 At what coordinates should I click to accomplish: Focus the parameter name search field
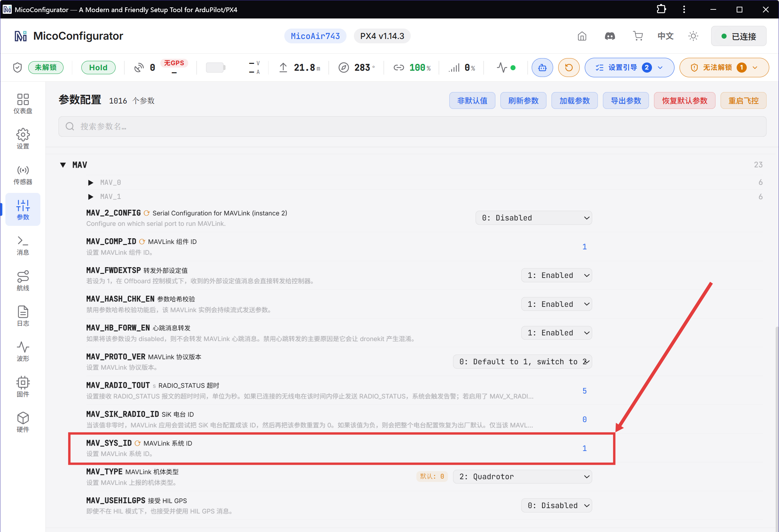(412, 126)
